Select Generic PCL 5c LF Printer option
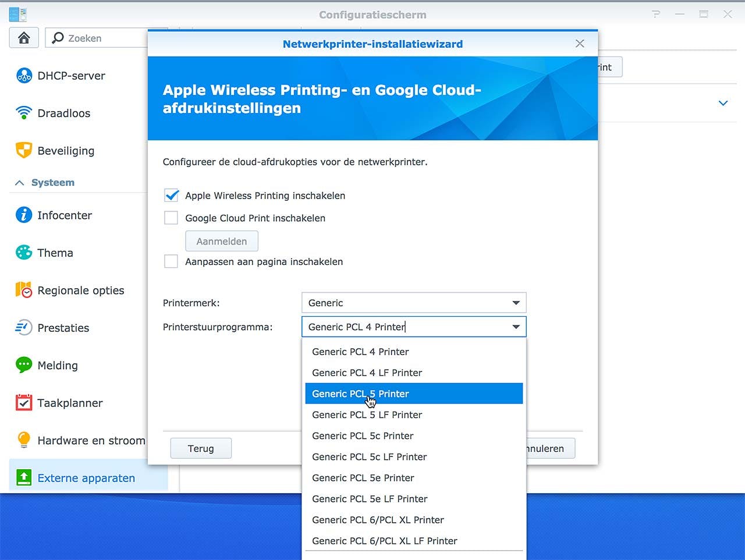745x560 pixels. tap(414, 456)
